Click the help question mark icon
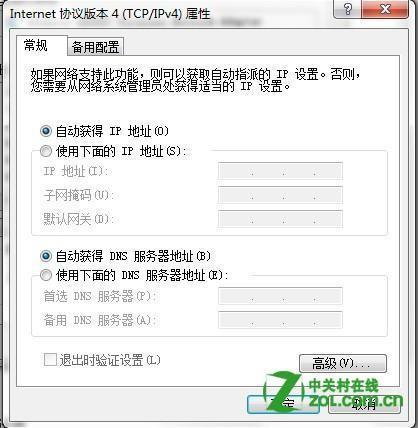The height and width of the screenshot is (428, 418). pos(347,9)
